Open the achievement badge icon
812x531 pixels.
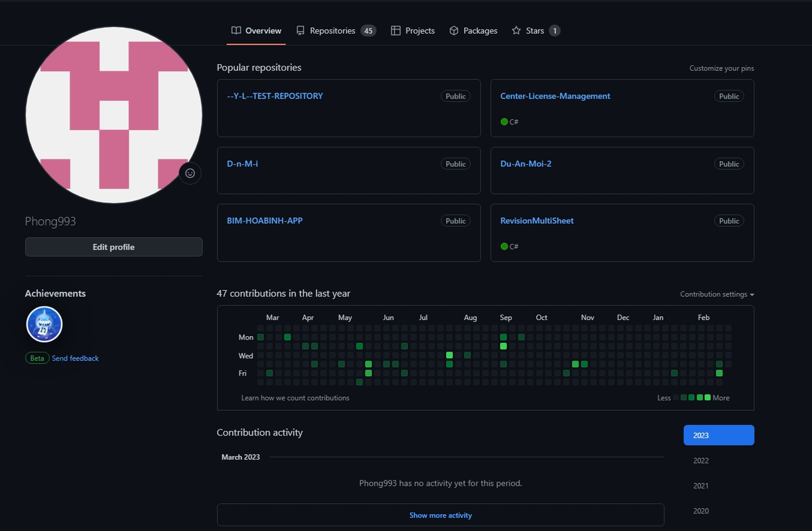[45, 324]
